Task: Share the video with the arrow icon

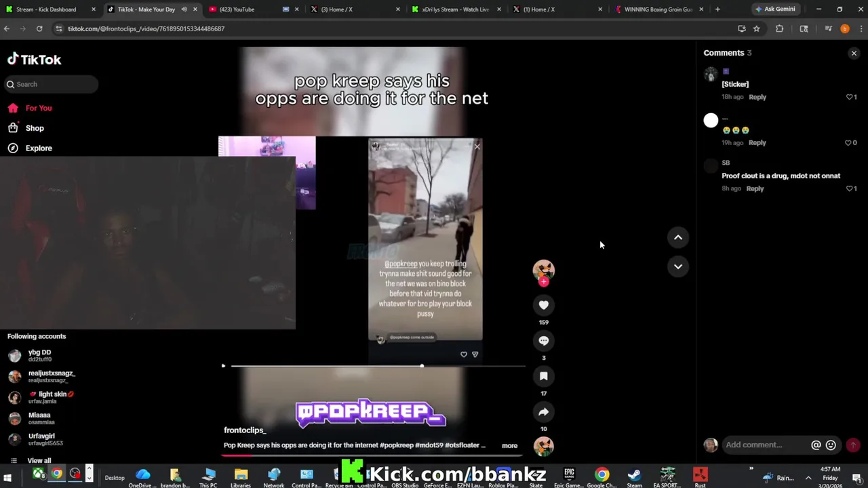Action: pos(543,411)
